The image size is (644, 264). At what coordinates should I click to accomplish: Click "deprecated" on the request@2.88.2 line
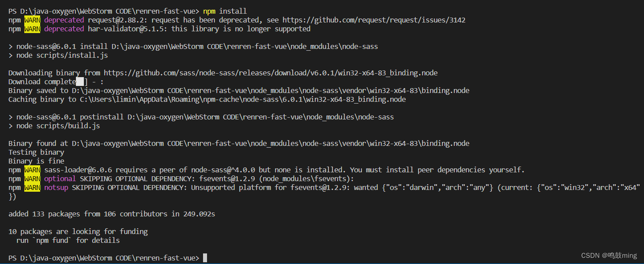(x=64, y=20)
